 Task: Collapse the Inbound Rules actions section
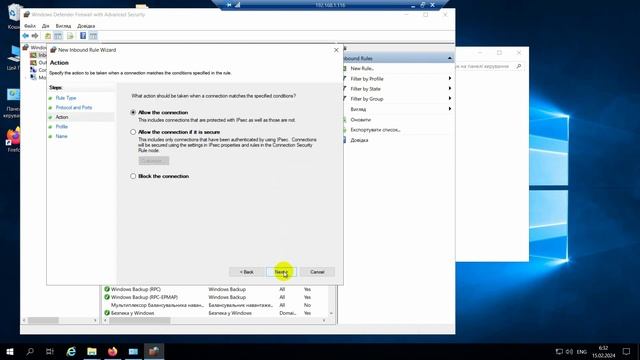coord(449,58)
